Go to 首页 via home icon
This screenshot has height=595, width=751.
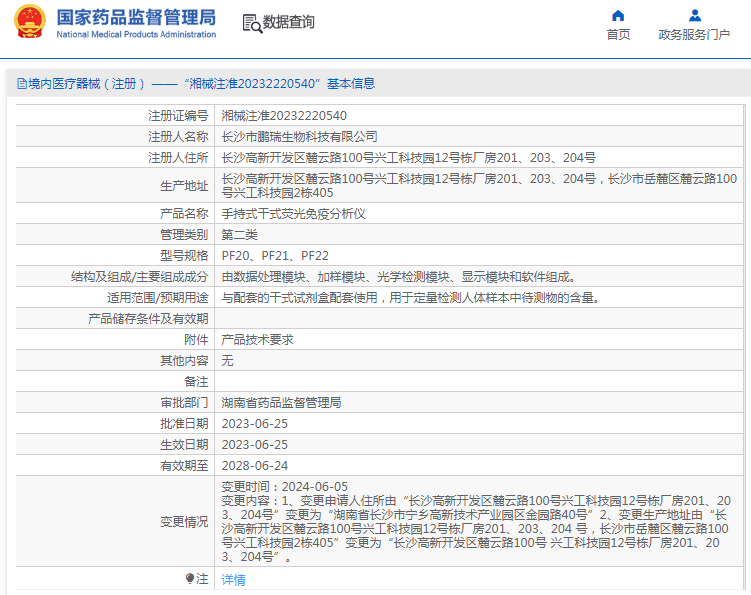tap(618, 16)
